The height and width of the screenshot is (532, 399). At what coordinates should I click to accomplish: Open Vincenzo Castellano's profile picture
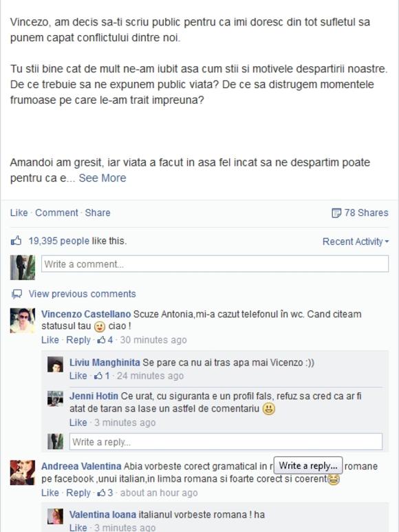click(x=23, y=321)
